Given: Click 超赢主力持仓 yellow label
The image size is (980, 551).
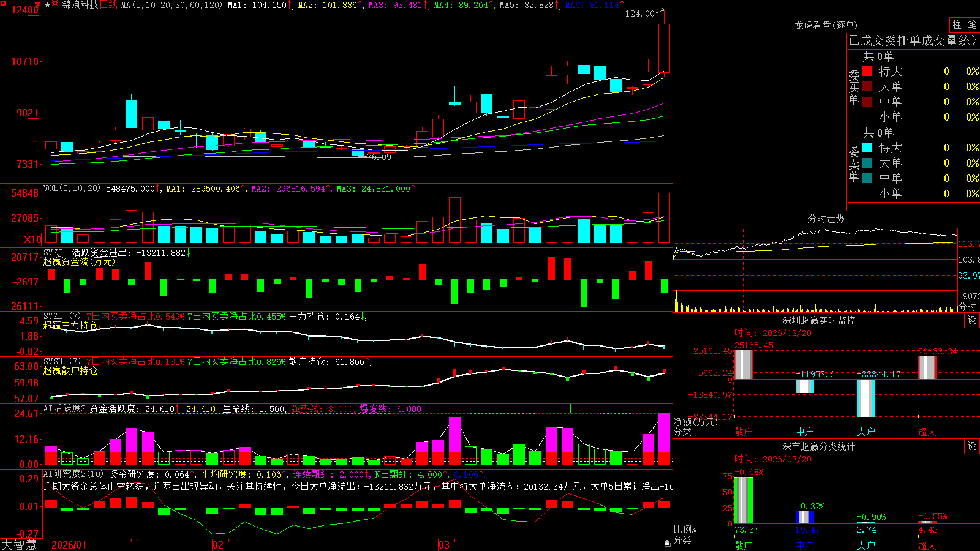Looking at the screenshot, I should [x=70, y=325].
